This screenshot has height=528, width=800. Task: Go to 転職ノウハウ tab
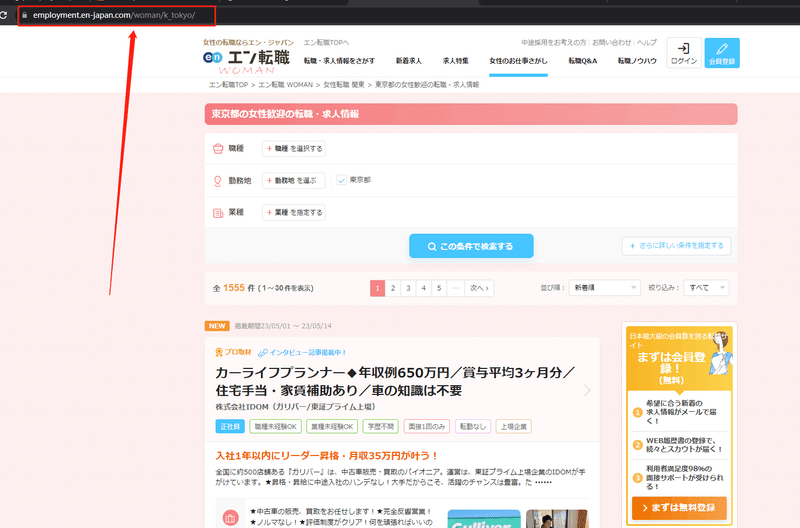point(637,61)
